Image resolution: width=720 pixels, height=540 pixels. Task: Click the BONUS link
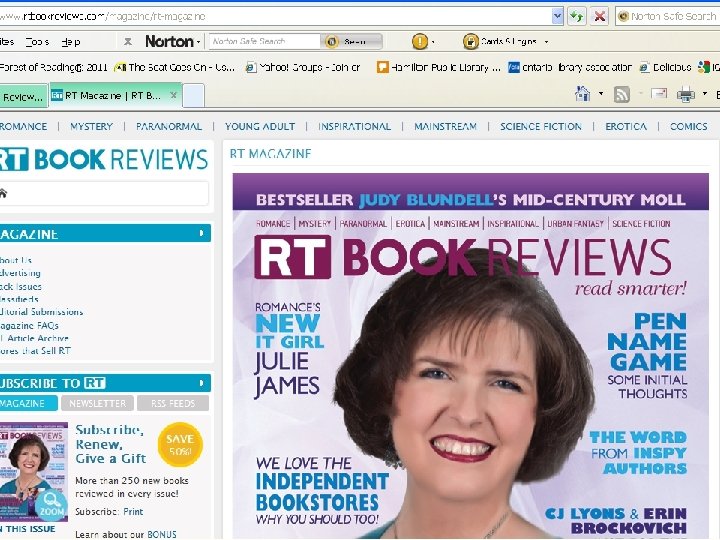pyautogui.click(x=162, y=534)
